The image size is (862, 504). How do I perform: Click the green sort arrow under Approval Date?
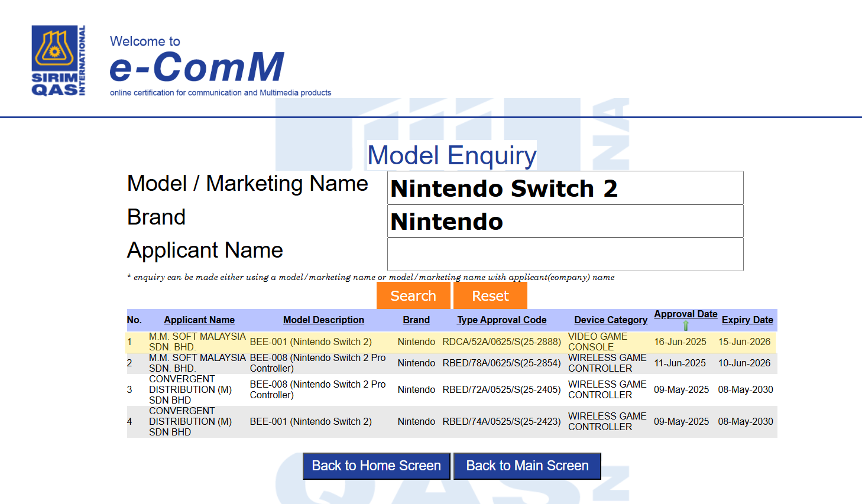[686, 326]
